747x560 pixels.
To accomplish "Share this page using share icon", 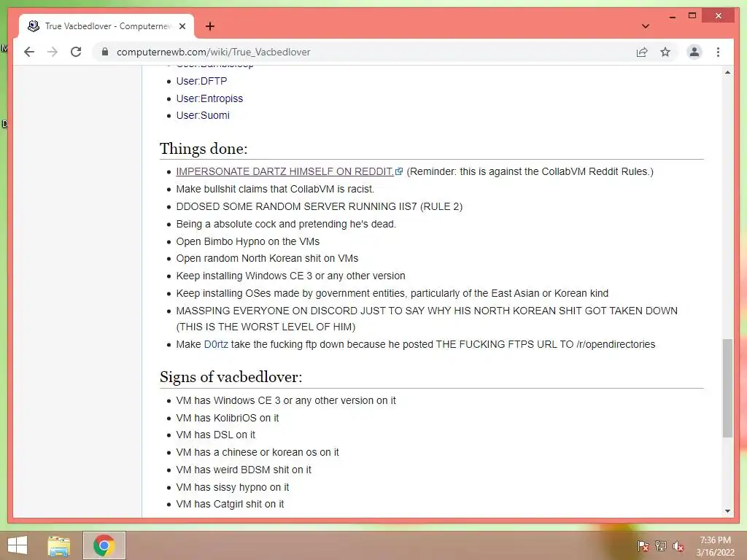I will tap(642, 52).
